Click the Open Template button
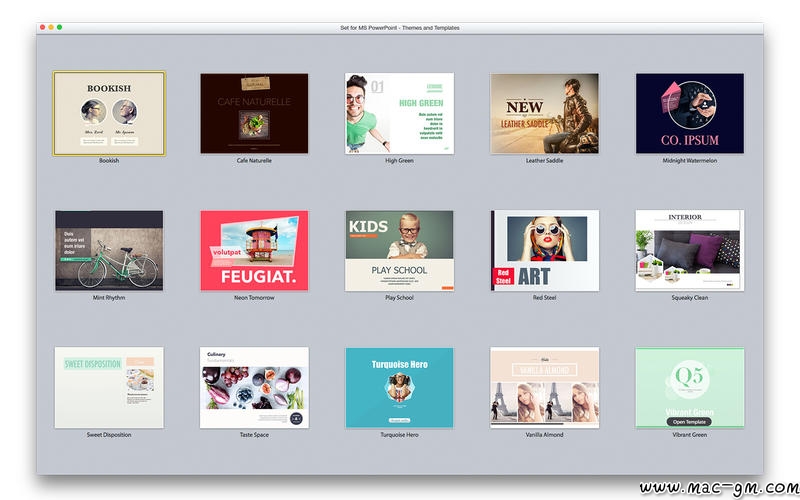Image resolution: width=800 pixels, height=500 pixels. [x=689, y=422]
